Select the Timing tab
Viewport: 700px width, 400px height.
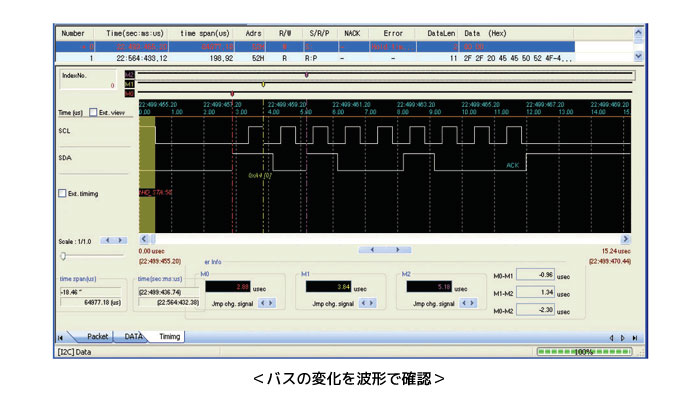pyautogui.click(x=168, y=337)
